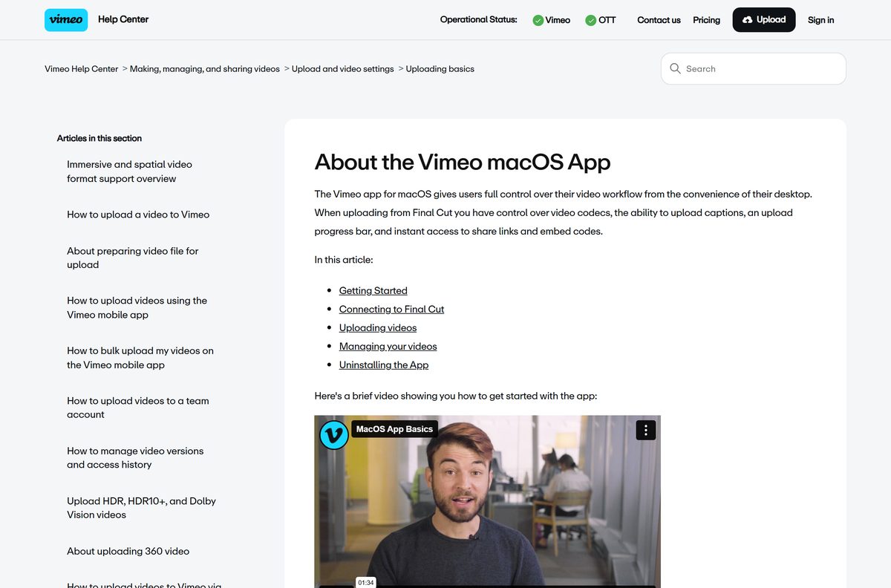Image resolution: width=891 pixels, height=588 pixels.
Task: Click the search magnifier icon
Action: (675, 68)
